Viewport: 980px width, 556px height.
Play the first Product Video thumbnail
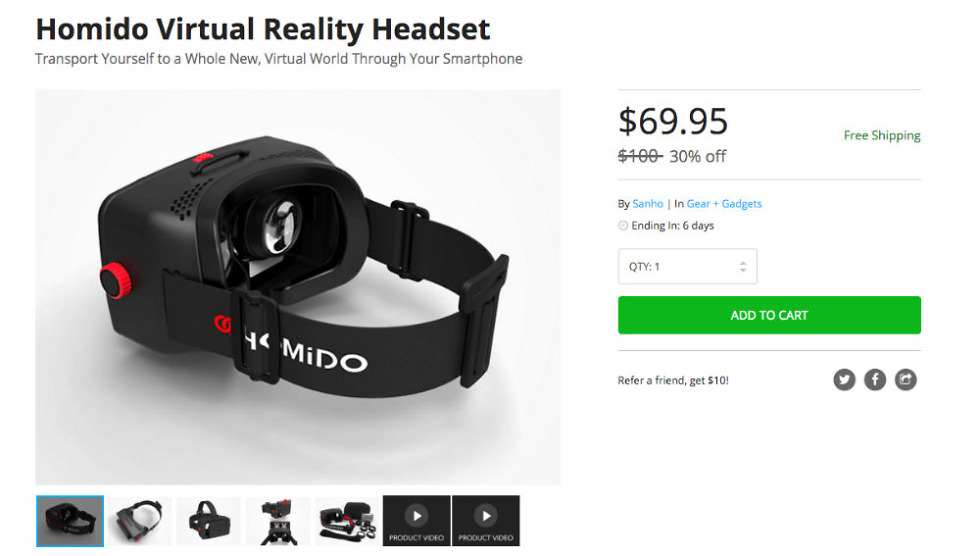pos(416,520)
